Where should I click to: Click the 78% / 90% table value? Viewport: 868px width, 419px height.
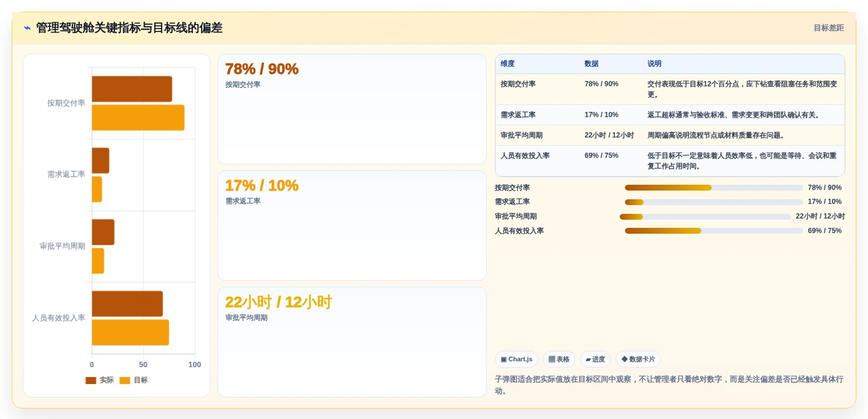(602, 84)
